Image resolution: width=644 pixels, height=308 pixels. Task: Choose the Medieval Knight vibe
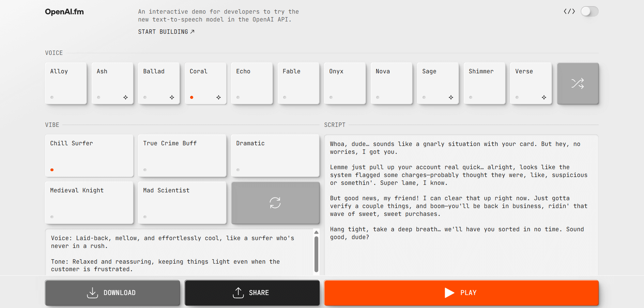point(89,203)
